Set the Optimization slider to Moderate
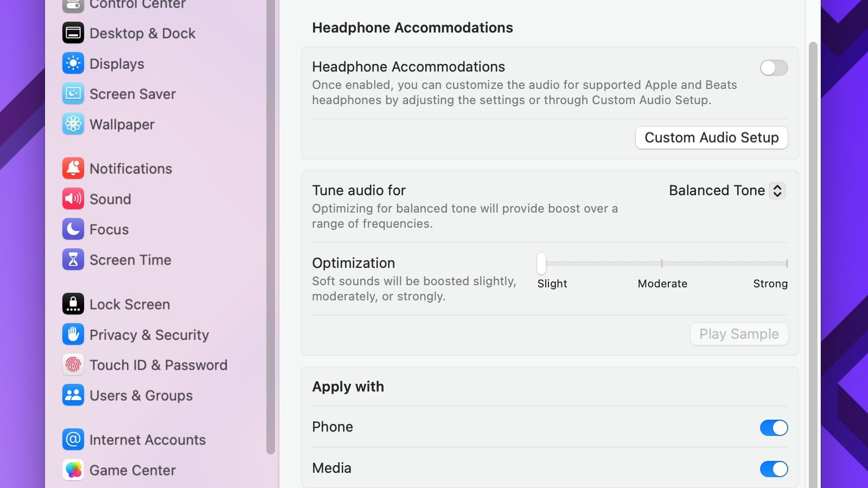868x488 pixels. 662,264
